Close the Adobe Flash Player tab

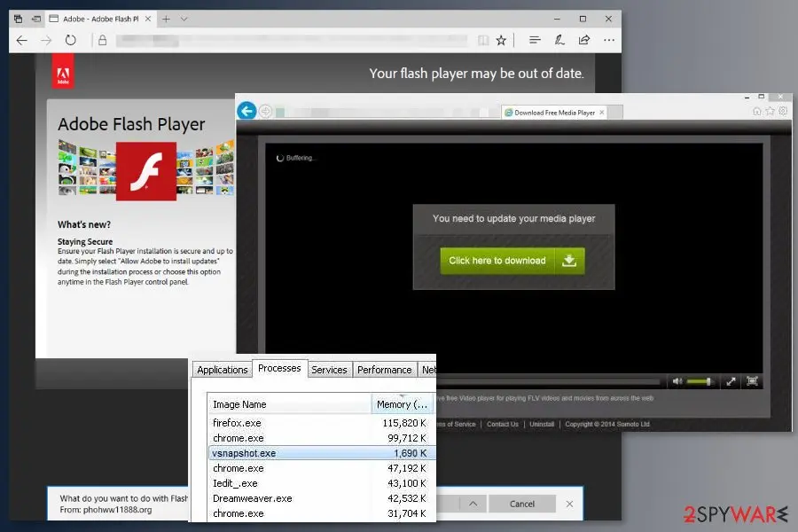[x=147, y=19]
